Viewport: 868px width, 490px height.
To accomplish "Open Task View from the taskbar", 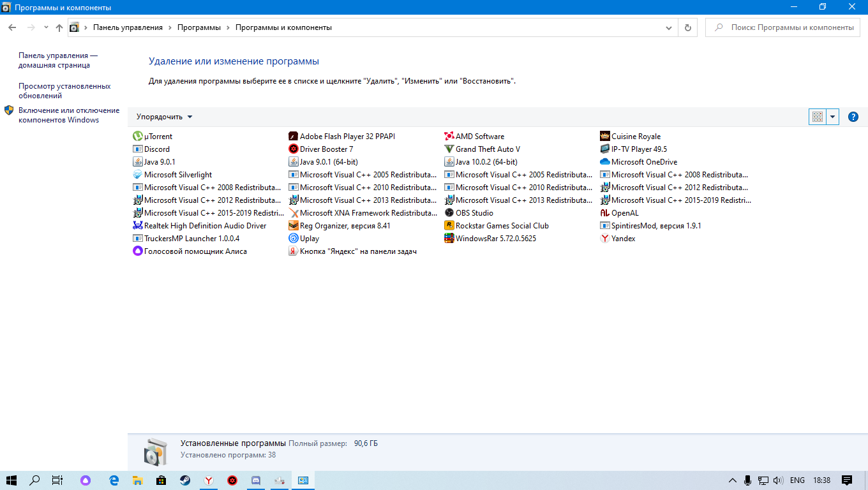I will coord(57,480).
